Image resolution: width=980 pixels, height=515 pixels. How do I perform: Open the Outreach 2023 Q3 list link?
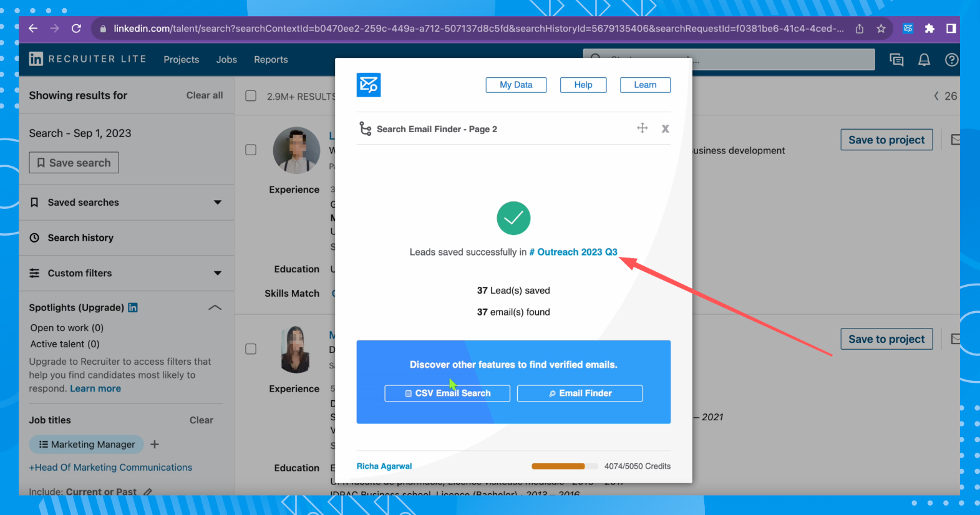(573, 252)
